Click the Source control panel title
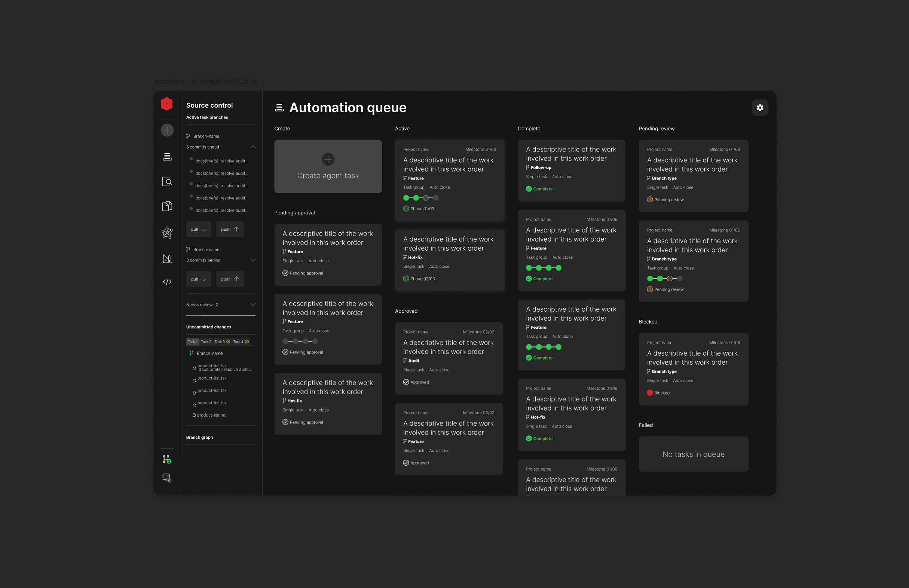Image resolution: width=909 pixels, height=588 pixels. coord(209,105)
